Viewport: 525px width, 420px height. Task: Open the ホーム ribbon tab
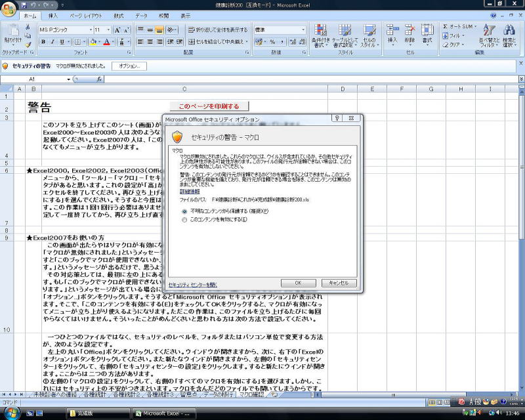(x=30, y=16)
